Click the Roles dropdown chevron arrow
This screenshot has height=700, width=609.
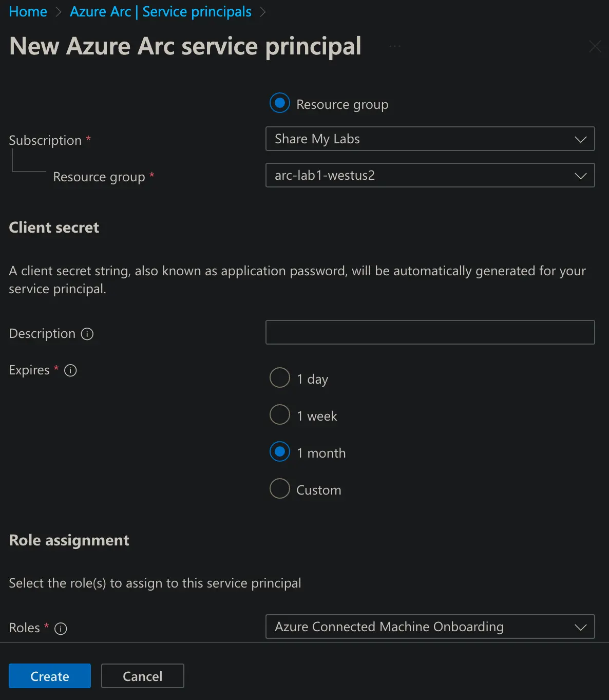pyautogui.click(x=580, y=627)
